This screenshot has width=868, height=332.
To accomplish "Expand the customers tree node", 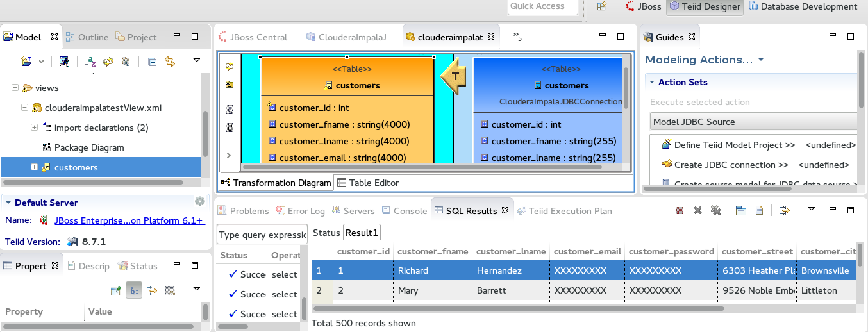I will pos(34,167).
